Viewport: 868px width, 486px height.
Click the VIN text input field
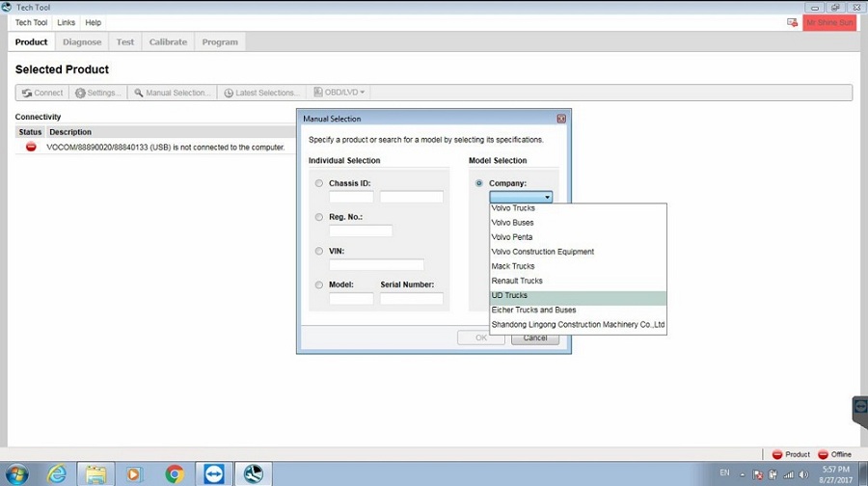pyautogui.click(x=376, y=264)
